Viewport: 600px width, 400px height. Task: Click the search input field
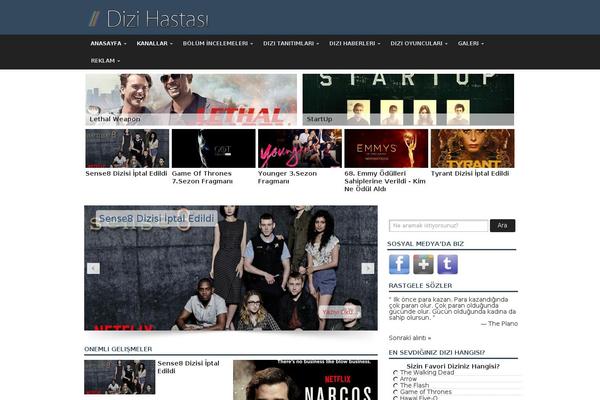pos(439,225)
